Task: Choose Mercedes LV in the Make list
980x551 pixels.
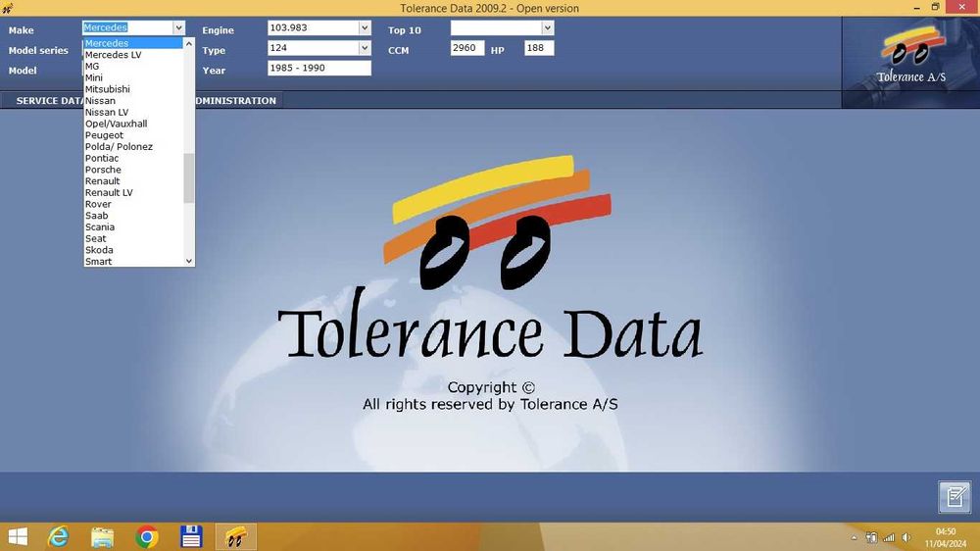Action: point(133,54)
